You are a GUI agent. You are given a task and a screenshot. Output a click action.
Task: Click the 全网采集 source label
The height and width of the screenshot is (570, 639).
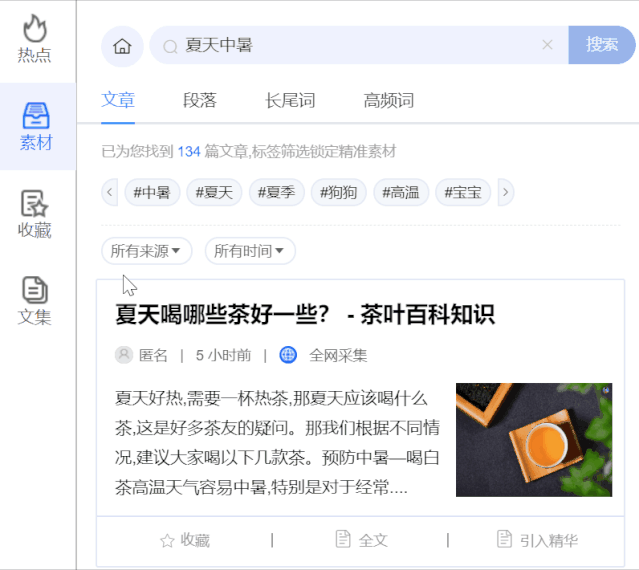tap(338, 355)
